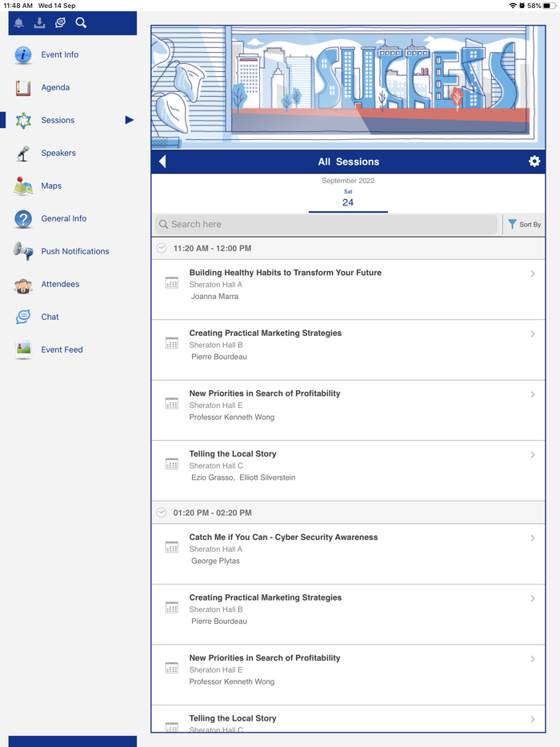Select the Speakers microphone icon
560x747 pixels.
pyautogui.click(x=23, y=154)
